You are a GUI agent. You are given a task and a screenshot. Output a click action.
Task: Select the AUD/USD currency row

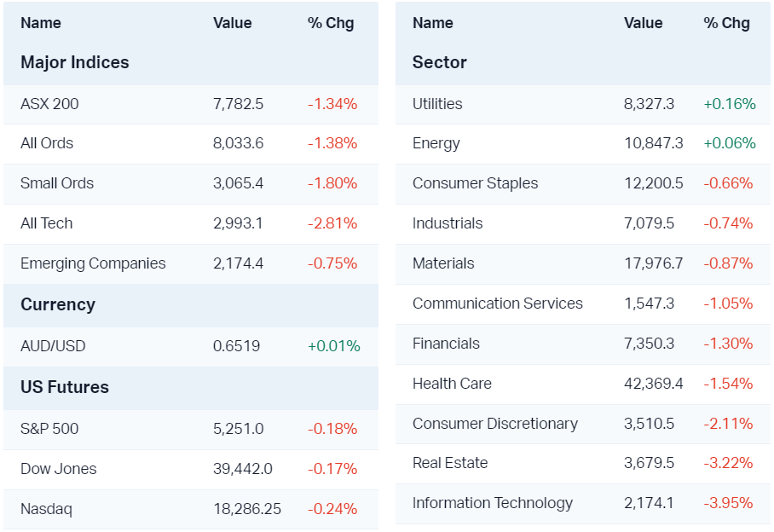[x=53, y=346]
